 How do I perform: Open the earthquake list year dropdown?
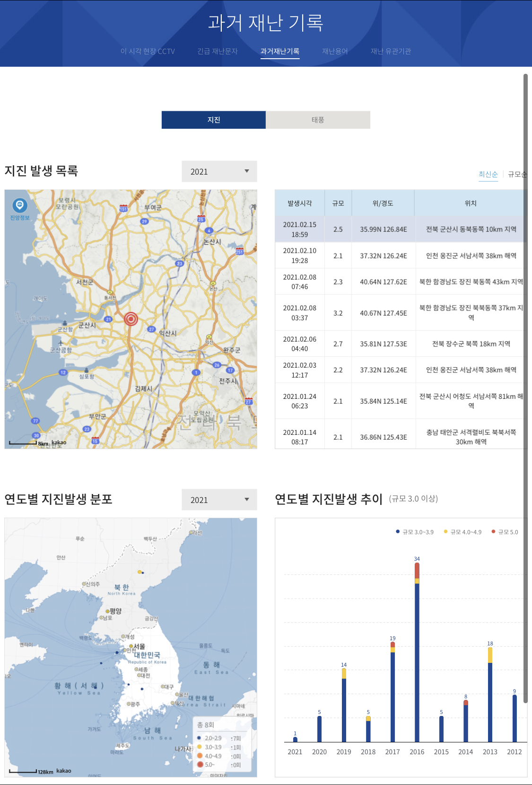[219, 171]
